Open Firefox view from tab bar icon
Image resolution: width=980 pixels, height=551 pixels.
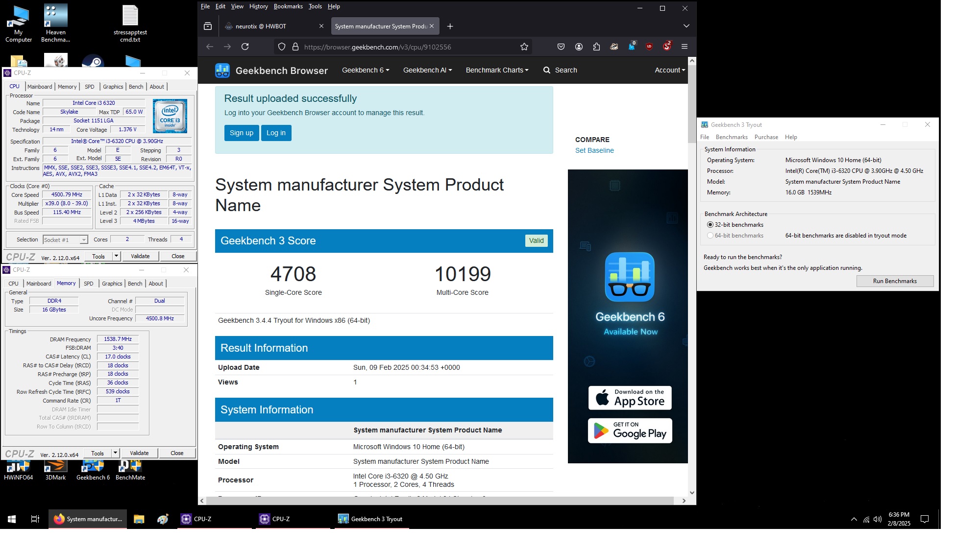coord(208,26)
